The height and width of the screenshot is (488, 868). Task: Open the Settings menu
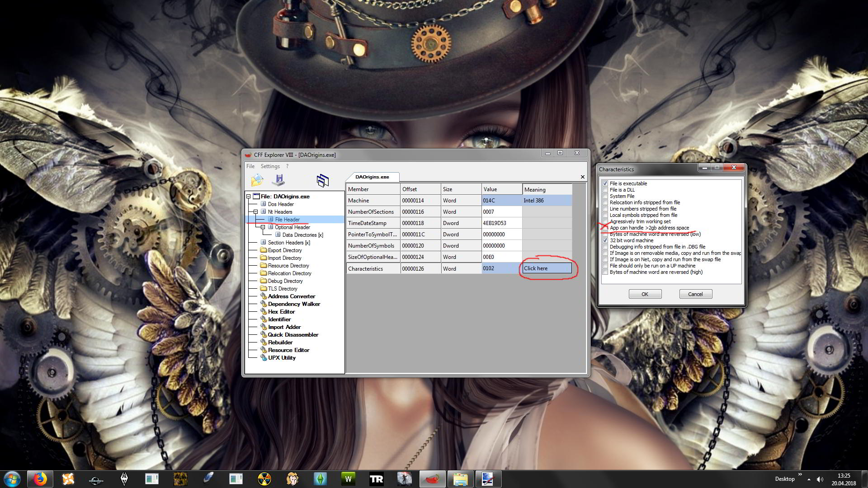[x=270, y=166]
